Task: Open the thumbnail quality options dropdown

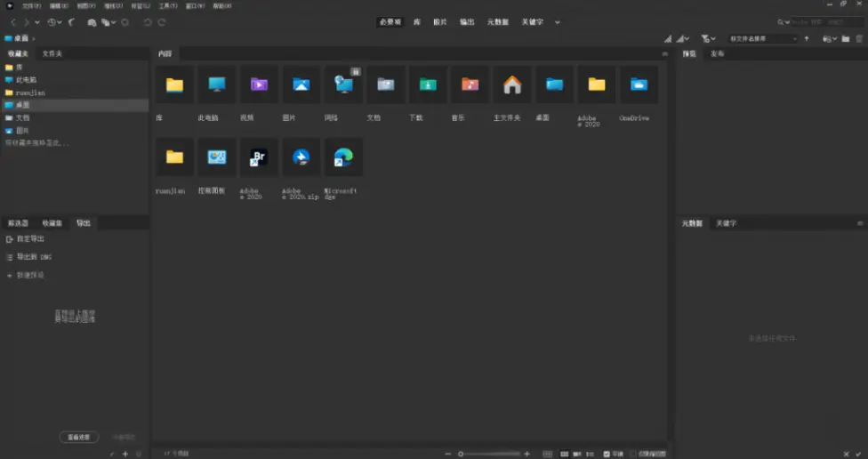Action: point(683,39)
